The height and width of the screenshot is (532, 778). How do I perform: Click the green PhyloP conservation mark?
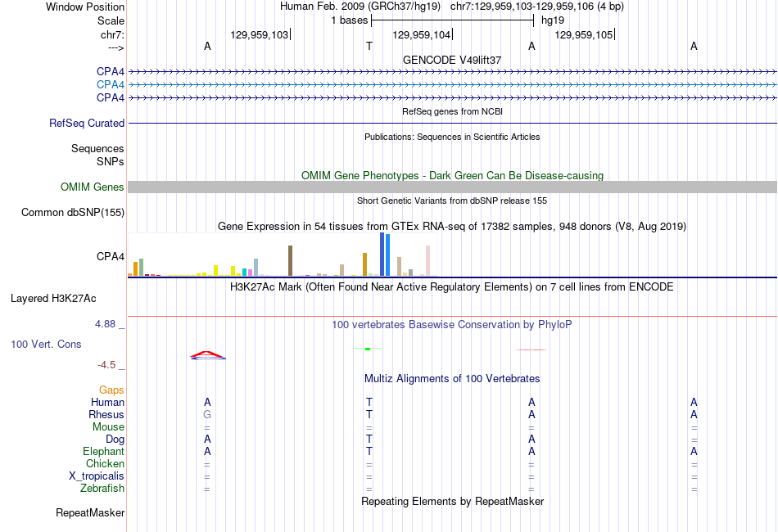(x=368, y=349)
